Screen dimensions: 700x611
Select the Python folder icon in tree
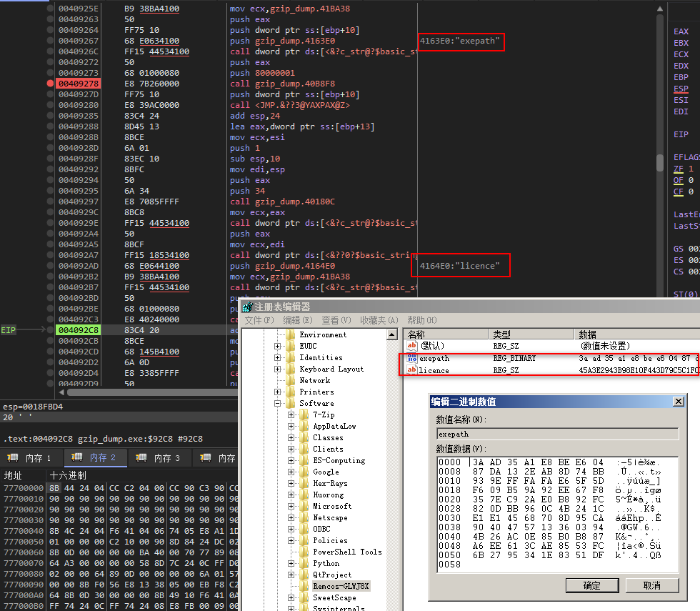(304, 564)
